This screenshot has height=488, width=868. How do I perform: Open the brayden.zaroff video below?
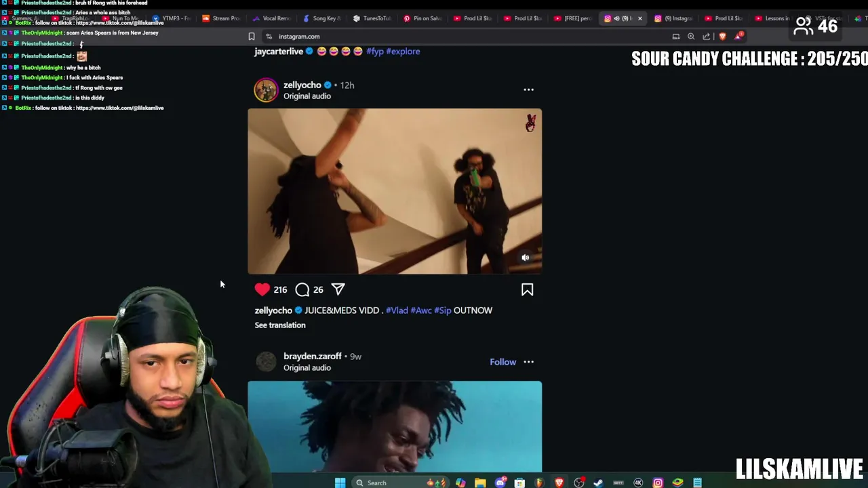[x=395, y=426]
